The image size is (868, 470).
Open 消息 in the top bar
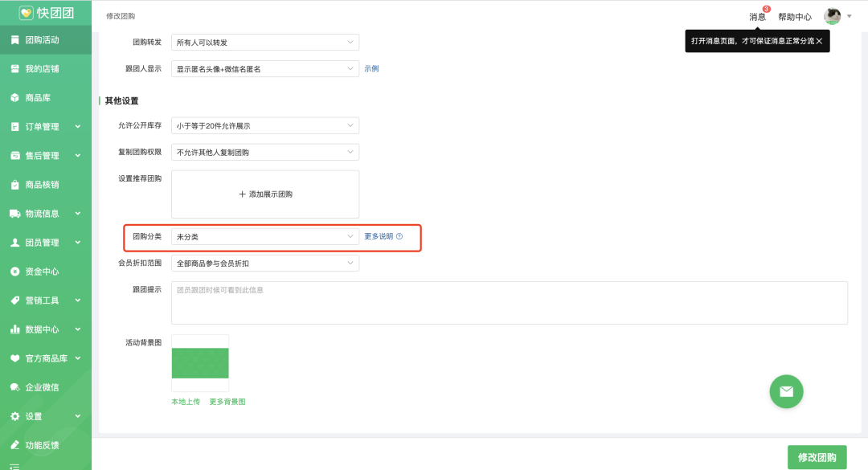(757, 17)
